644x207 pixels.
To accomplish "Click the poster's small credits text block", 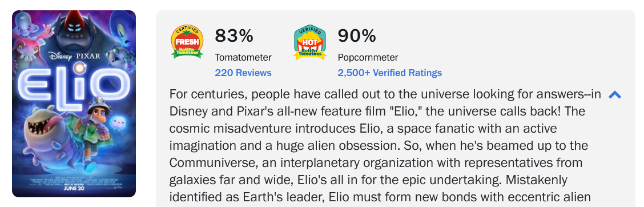I will [74, 181].
